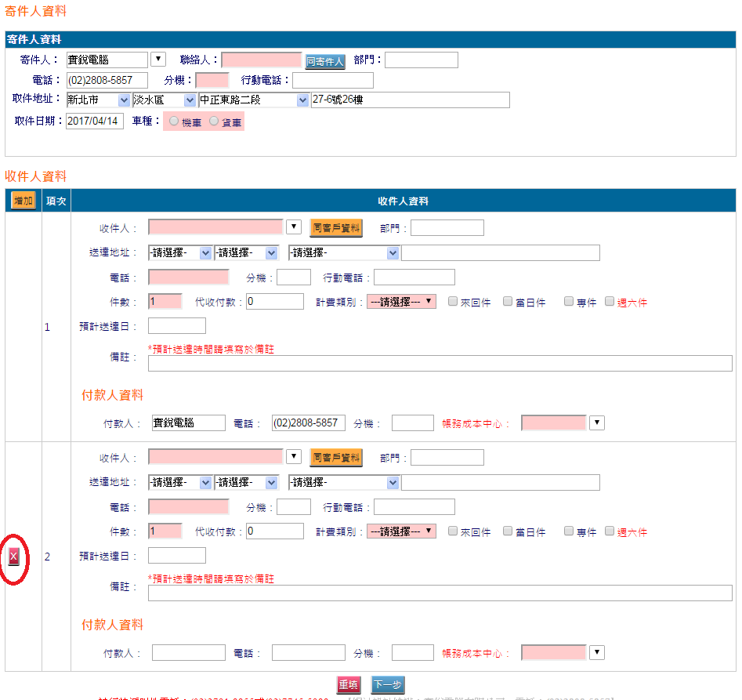Click the 取件日期 date field

(x=94, y=122)
